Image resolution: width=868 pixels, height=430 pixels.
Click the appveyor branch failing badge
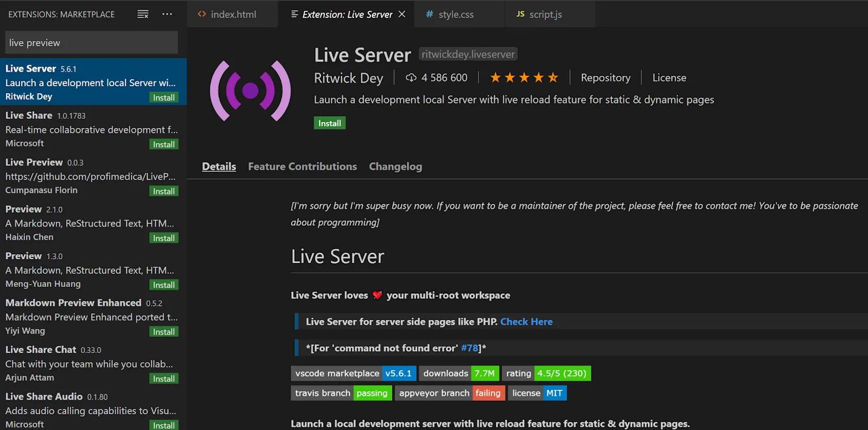[450, 393]
